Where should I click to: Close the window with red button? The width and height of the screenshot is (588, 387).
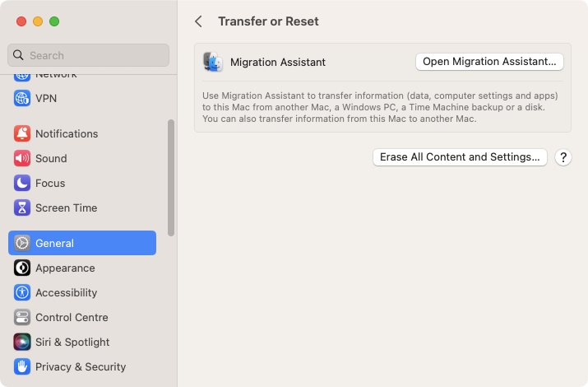click(21, 21)
